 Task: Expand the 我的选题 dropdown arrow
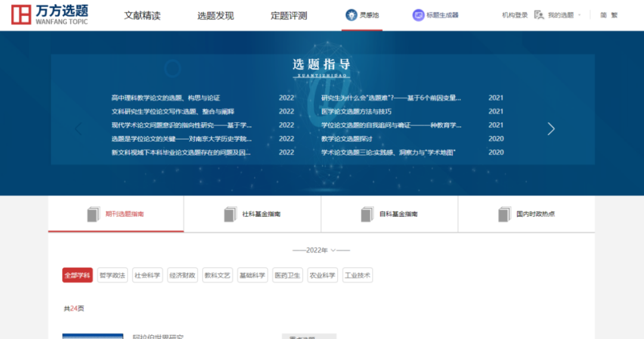(x=579, y=15)
